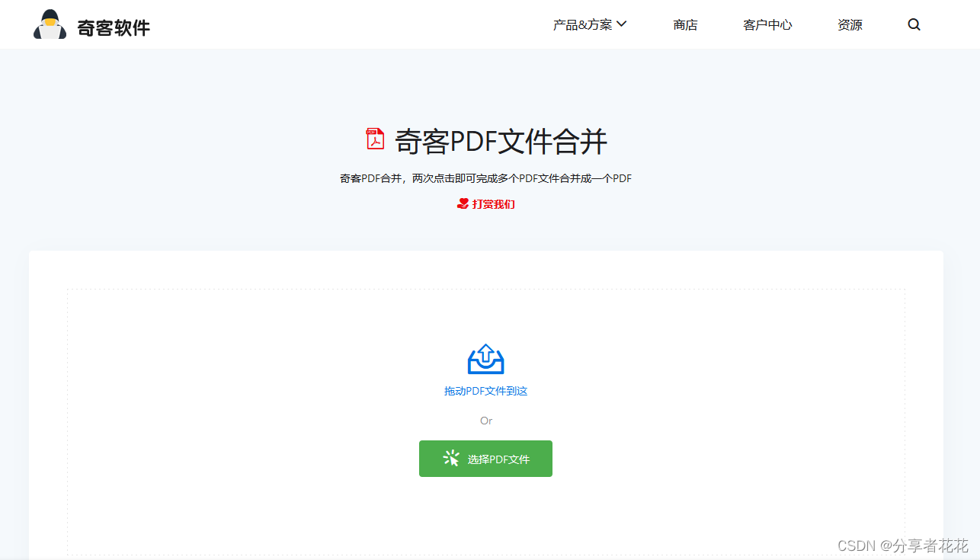980x560 pixels.
Task: Expand the 产品&方案 dropdown menu
Action: (590, 24)
